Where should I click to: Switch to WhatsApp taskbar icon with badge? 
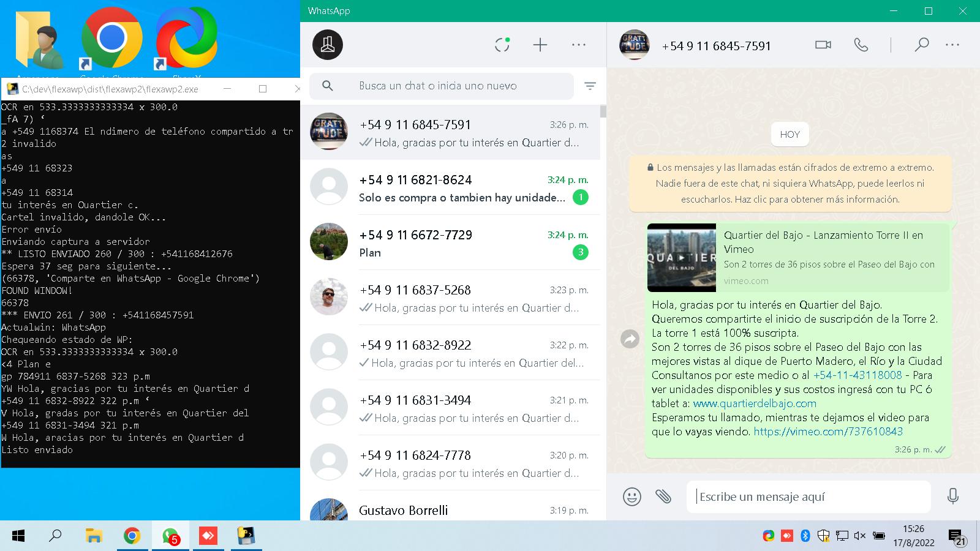[170, 536]
